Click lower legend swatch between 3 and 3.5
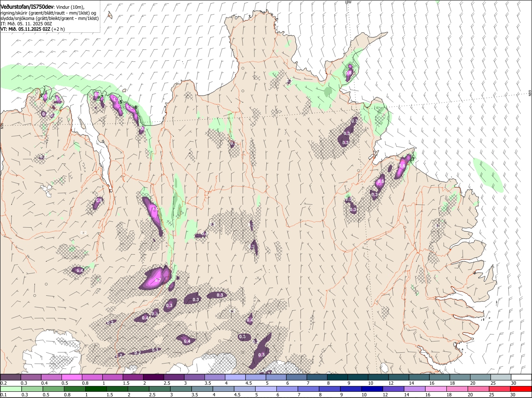The height and width of the screenshot is (398, 532). point(181,389)
